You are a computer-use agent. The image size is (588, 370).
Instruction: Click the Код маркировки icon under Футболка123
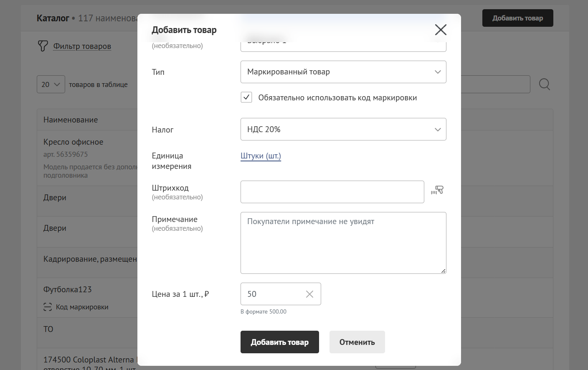tap(48, 307)
